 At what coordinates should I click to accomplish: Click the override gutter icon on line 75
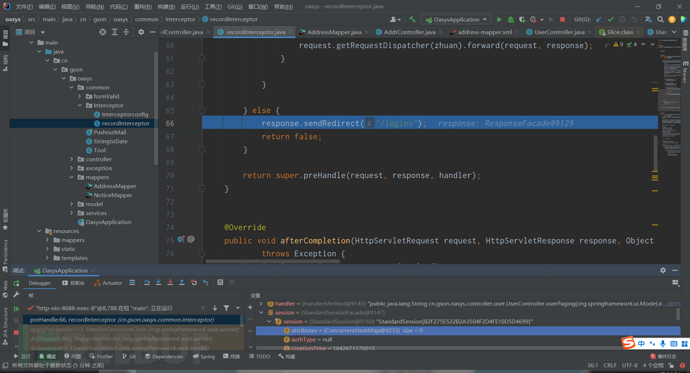[181, 240]
